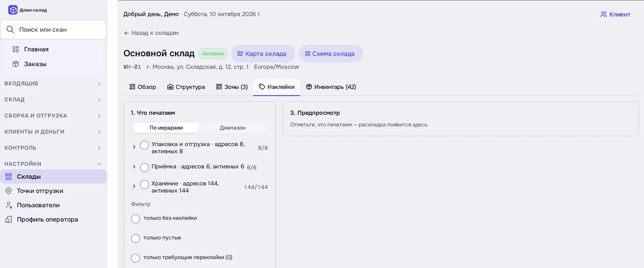Select the Приёмка zone circle

click(144, 167)
